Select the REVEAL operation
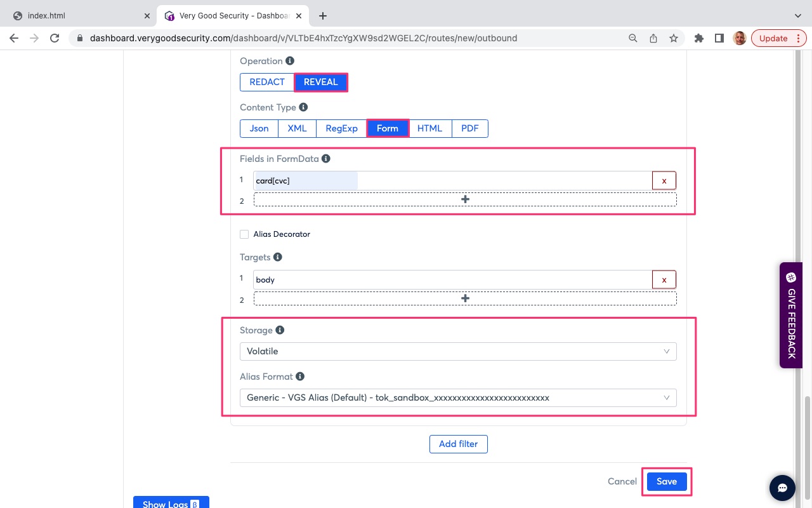 tap(321, 82)
